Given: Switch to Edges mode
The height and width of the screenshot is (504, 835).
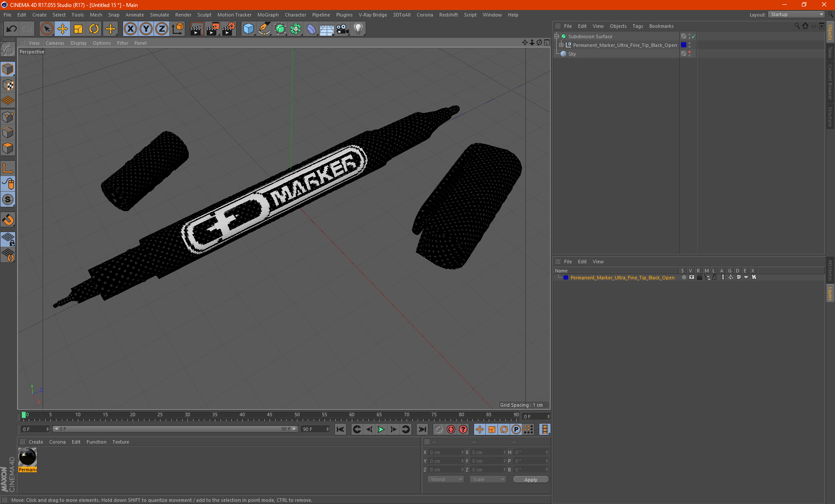Looking at the screenshot, I should point(8,133).
